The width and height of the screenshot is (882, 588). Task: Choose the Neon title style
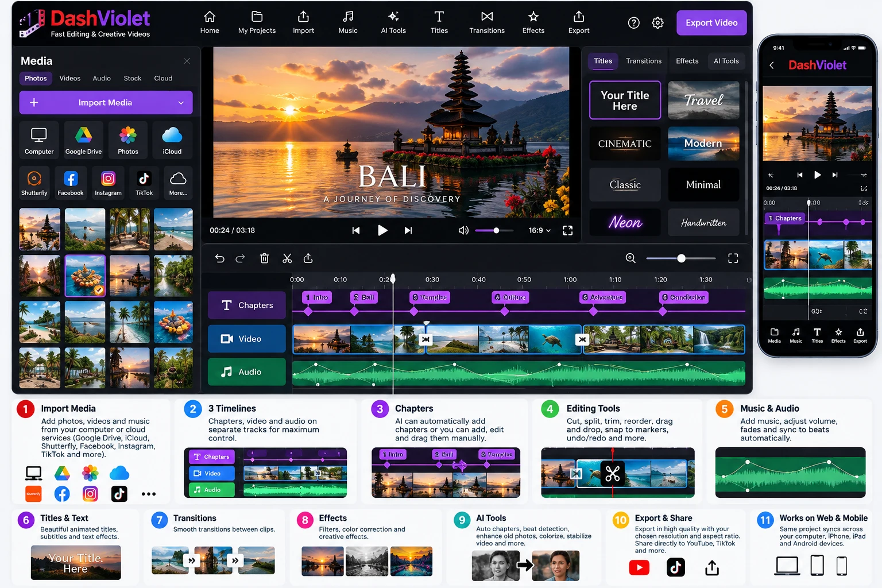point(625,222)
